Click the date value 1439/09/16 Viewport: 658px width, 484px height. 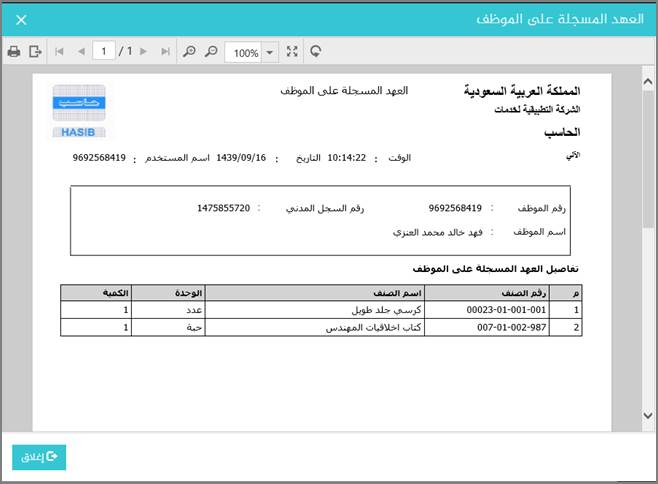point(241,157)
